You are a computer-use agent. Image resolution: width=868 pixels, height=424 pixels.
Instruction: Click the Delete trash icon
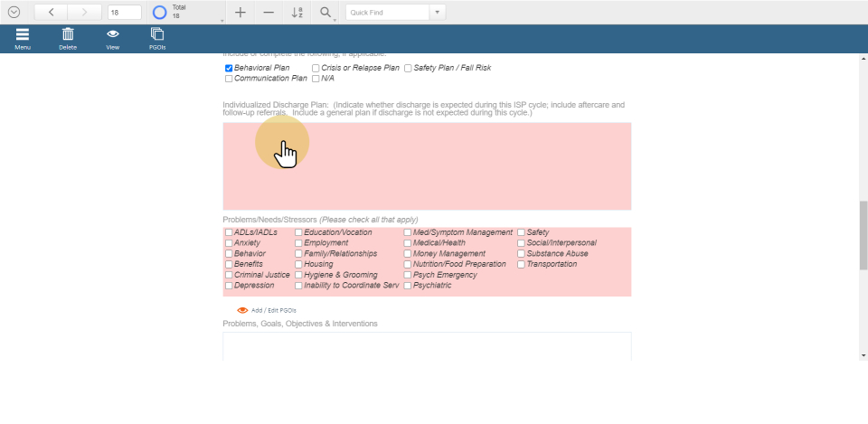(x=68, y=35)
